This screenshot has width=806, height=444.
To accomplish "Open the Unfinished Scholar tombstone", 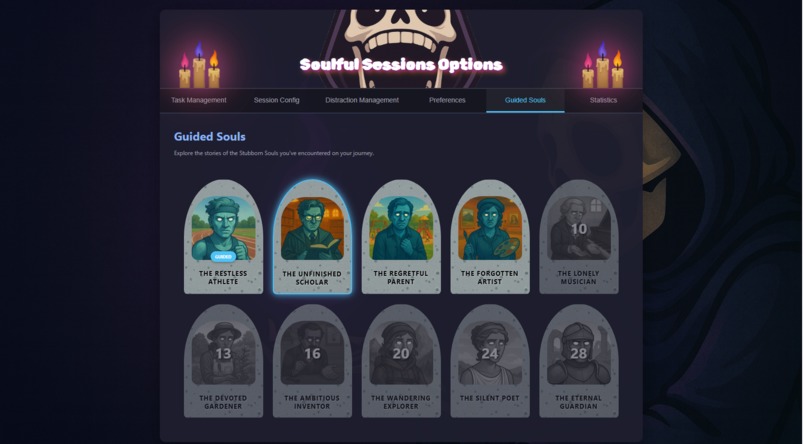I will coord(312,237).
